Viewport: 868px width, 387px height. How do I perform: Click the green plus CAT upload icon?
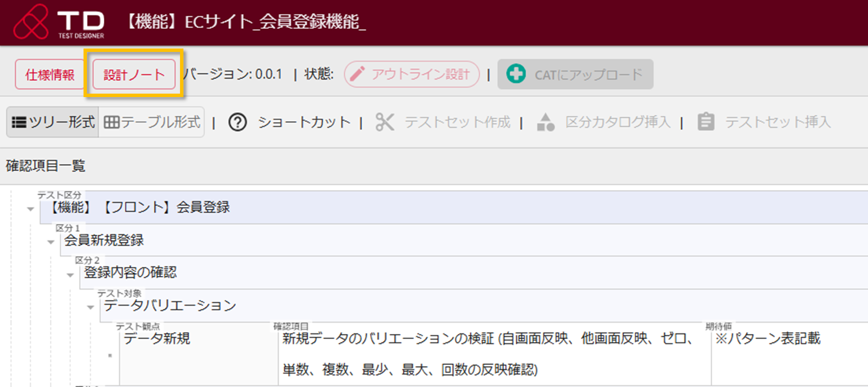point(515,74)
